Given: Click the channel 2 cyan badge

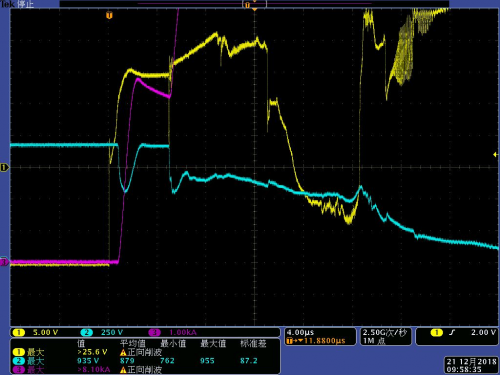Looking at the screenshot, I should [x=86, y=332].
